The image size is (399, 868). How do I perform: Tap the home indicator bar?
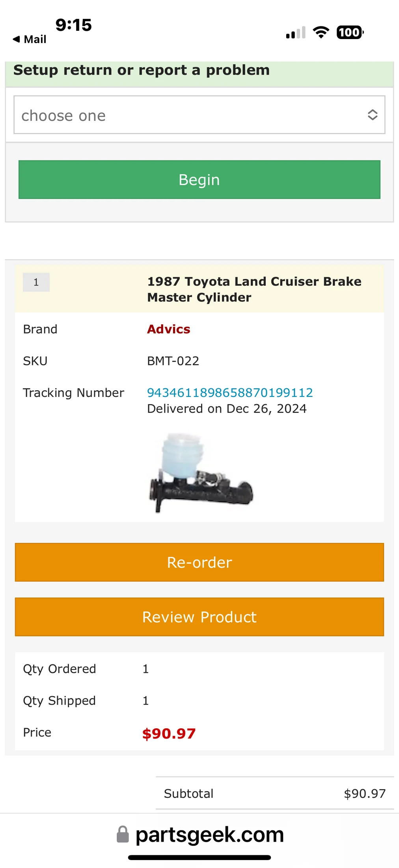coord(199,857)
